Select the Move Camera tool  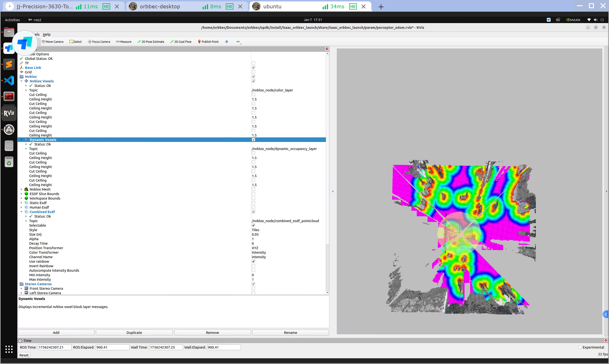pyautogui.click(x=52, y=42)
